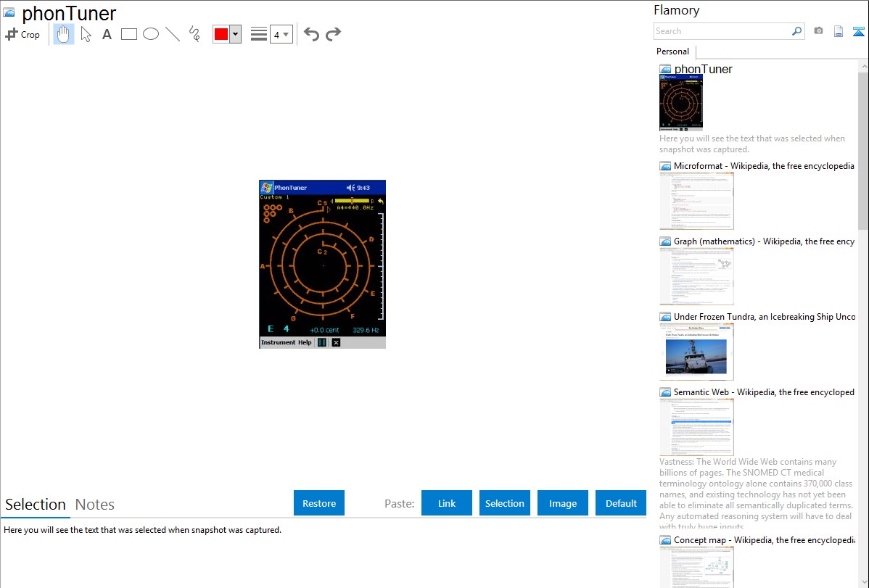The height and width of the screenshot is (588, 869).
Task: Click into the Flamory search field
Action: [721, 31]
